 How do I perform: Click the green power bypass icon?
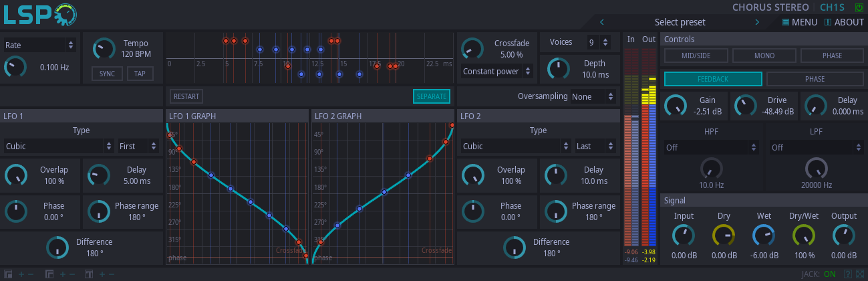coord(859,7)
